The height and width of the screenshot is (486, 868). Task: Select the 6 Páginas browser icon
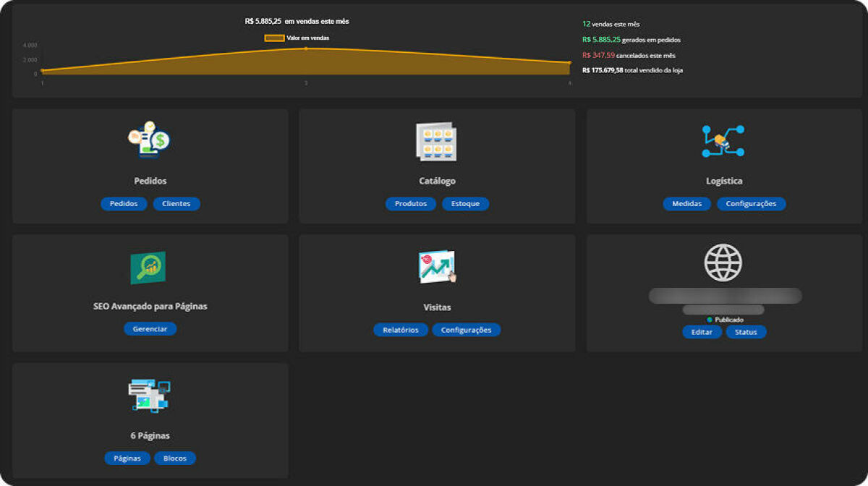tap(148, 395)
